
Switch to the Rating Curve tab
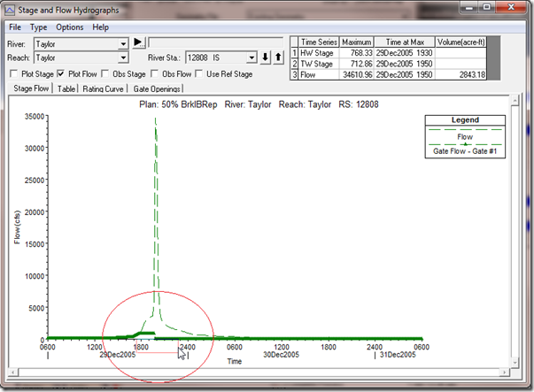[x=103, y=88]
